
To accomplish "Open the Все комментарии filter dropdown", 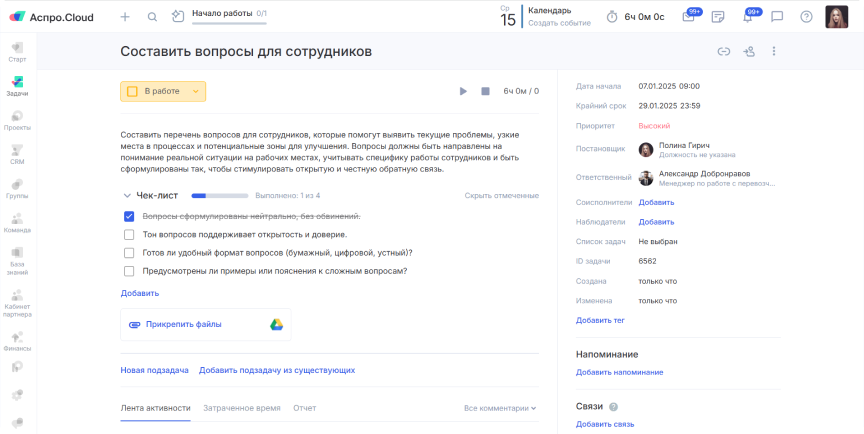I will pos(500,408).
